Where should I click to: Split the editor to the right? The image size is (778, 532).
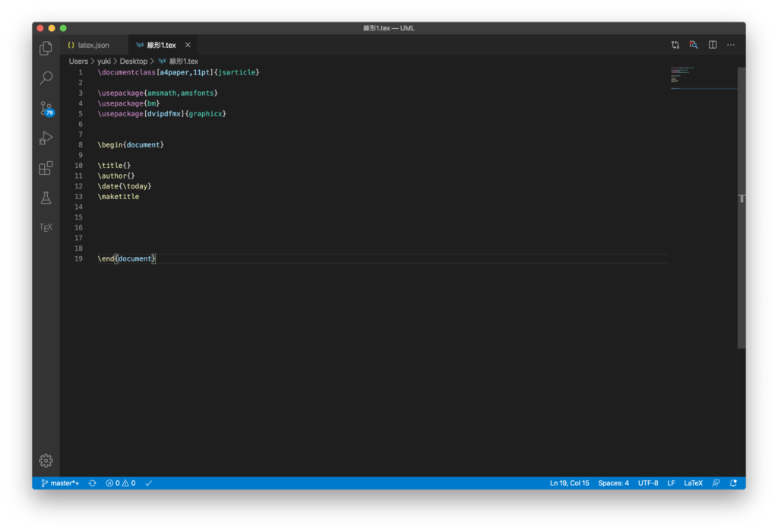click(713, 45)
